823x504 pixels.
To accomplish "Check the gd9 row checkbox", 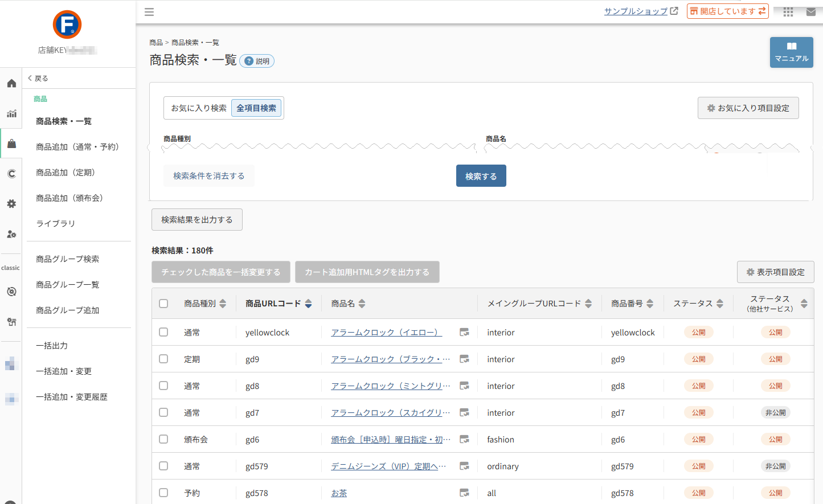I will tap(163, 359).
